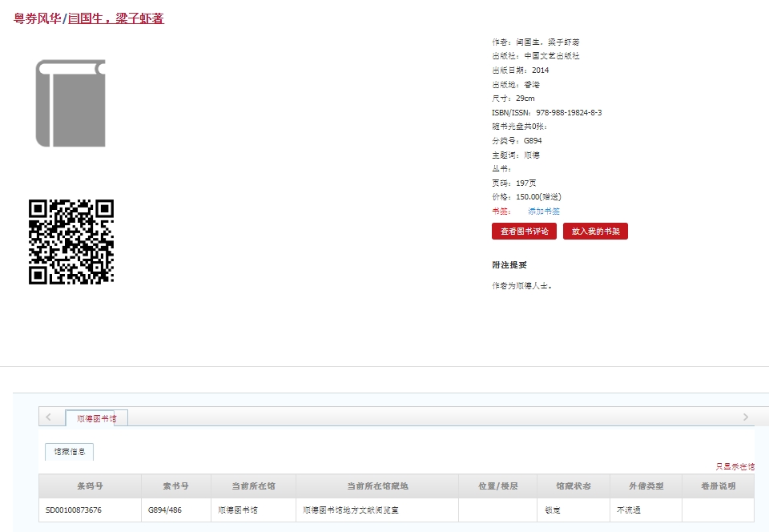Select barcode cell SD00100873676
Screen dimensions: 769x532
74,510
